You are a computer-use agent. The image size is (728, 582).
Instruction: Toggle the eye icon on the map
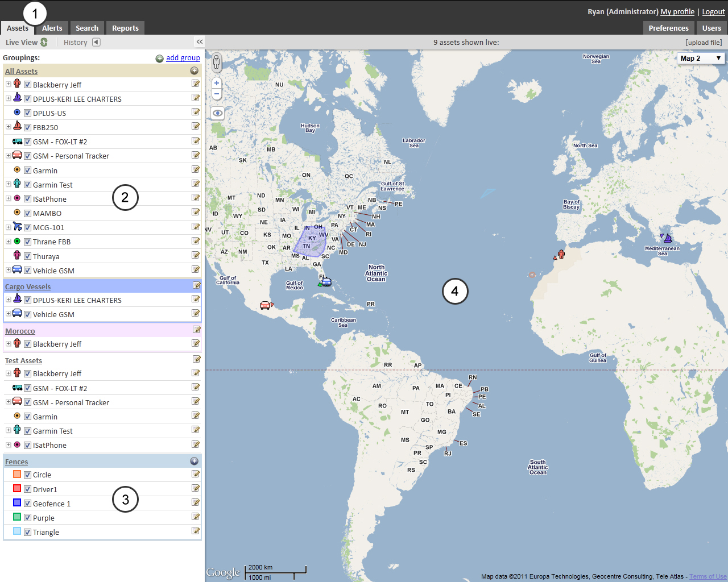pyautogui.click(x=217, y=113)
